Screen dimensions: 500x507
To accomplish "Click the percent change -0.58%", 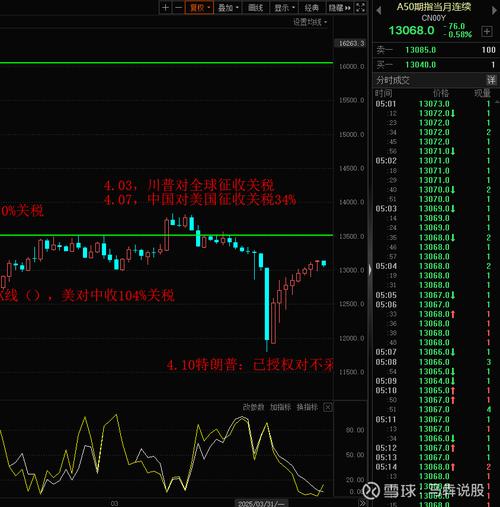I will click(x=458, y=34).
